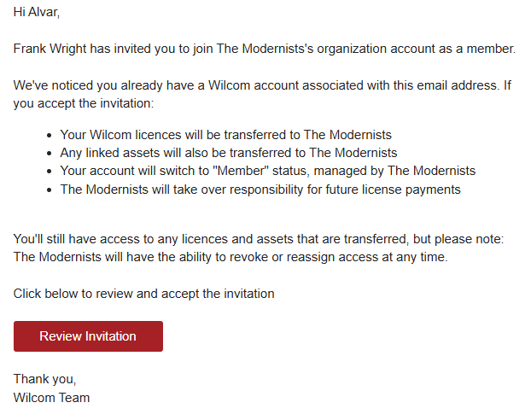Image resolution: width=531 pixels, height=420 pixels.
Task: Click the quoted word "Member" in third bullet
Action: coord(241,171)
